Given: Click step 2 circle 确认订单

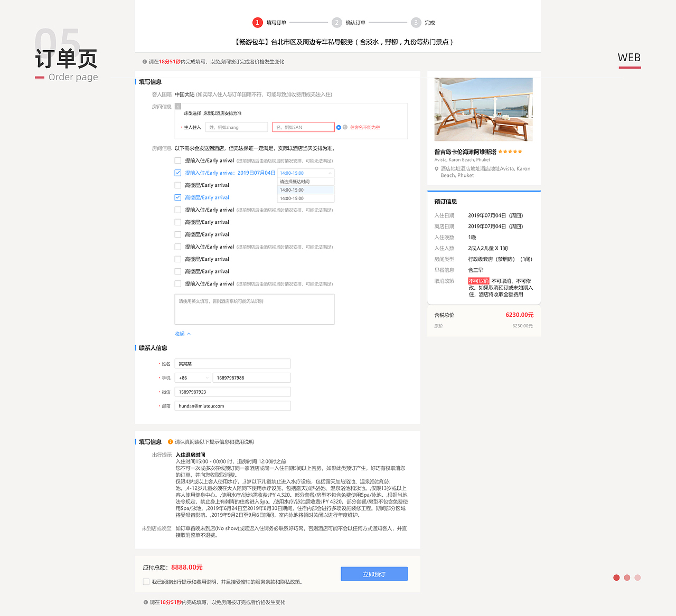Looking at the screenshot, I should 337,23.
